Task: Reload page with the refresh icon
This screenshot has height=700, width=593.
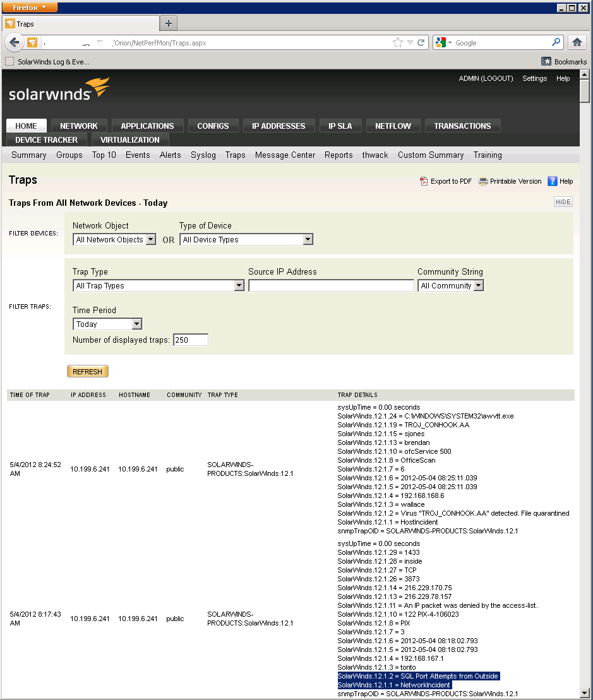Action: coord(421,42)
